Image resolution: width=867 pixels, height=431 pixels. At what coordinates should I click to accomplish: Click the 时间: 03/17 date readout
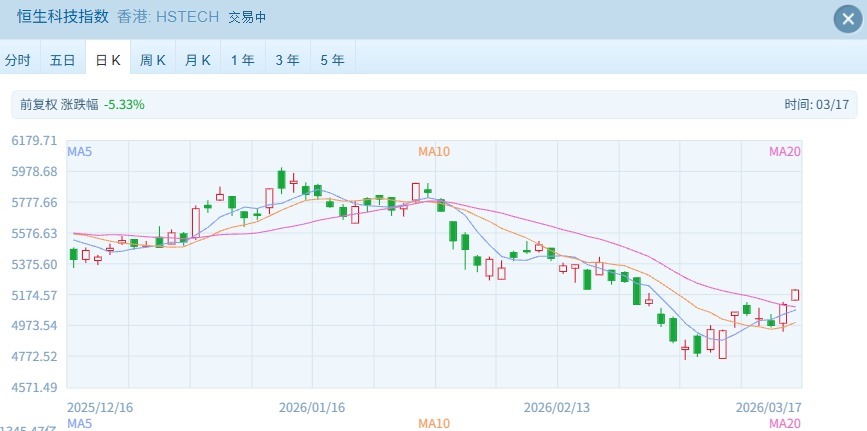coord(816,104)
